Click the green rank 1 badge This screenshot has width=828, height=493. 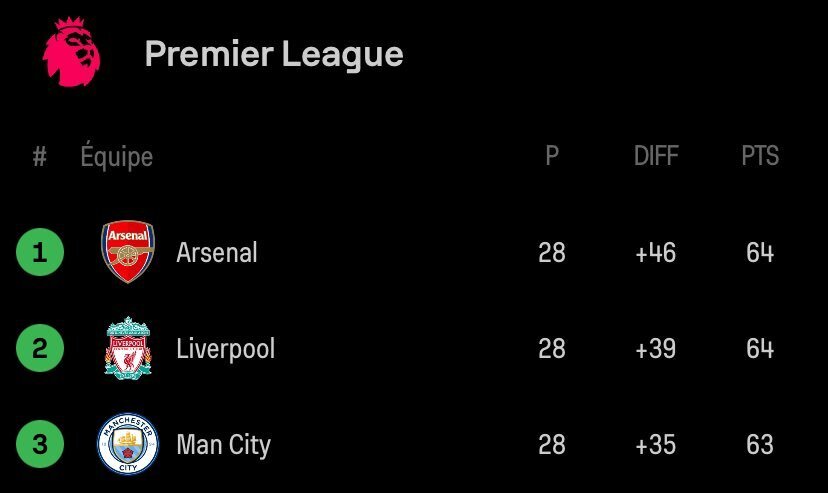pos(40,252)
